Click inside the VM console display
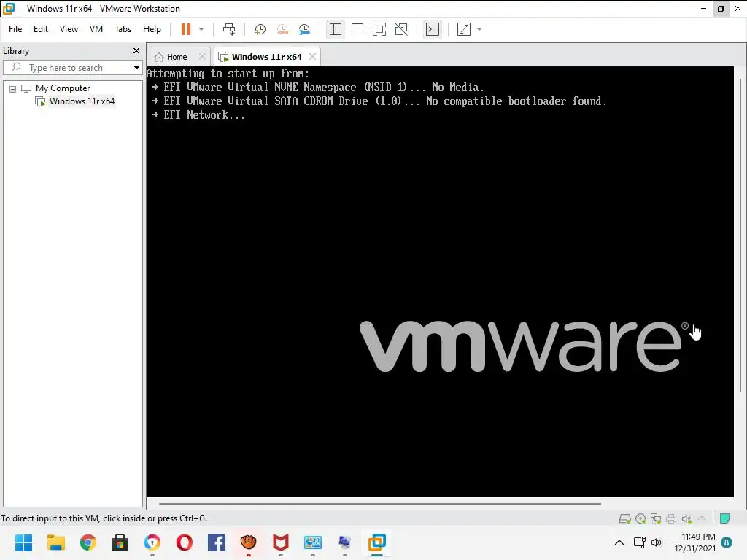This screenshot has height=560, width=747. pyautogui.click(x=440, y=281)
